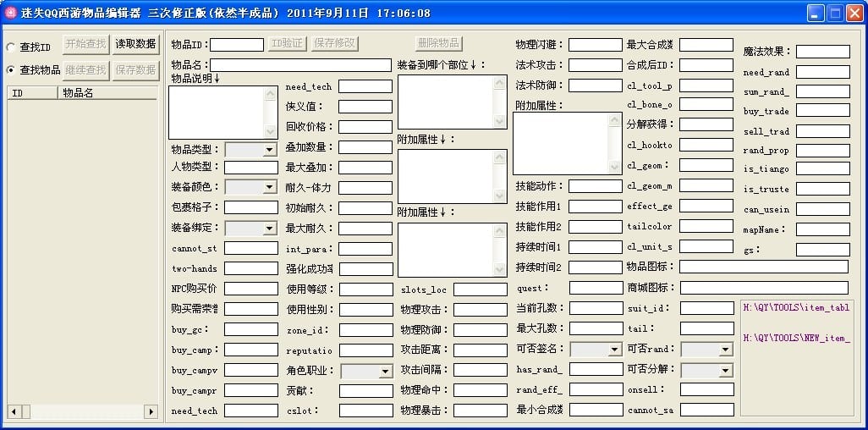This screenshot has height=430, width=868.
Task: Click the down arrow in 物品说明 text box
Action: [272, 132]
